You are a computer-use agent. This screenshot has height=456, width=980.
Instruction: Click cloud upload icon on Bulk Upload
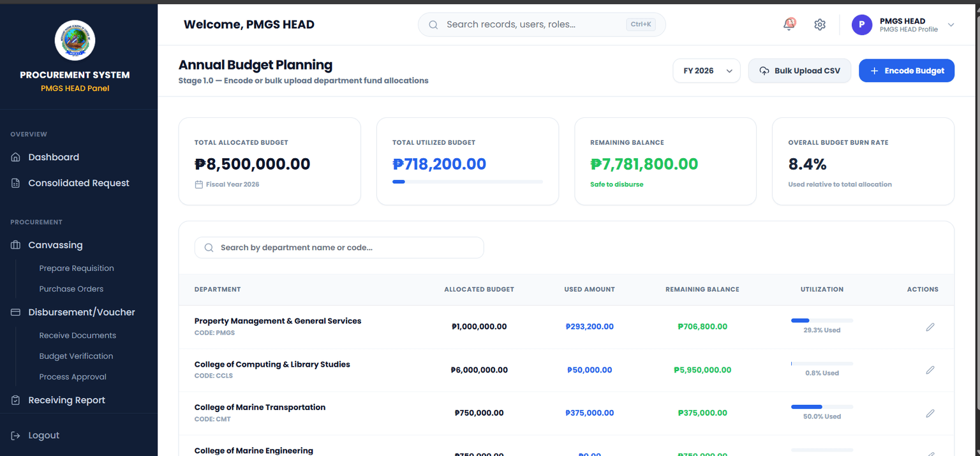point(764,71)
